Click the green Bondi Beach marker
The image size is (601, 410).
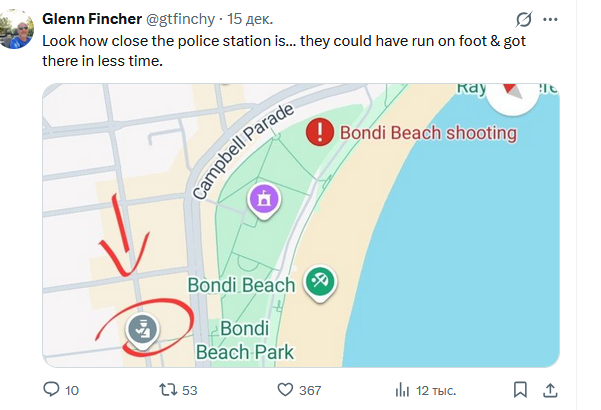tap(320, 282)
